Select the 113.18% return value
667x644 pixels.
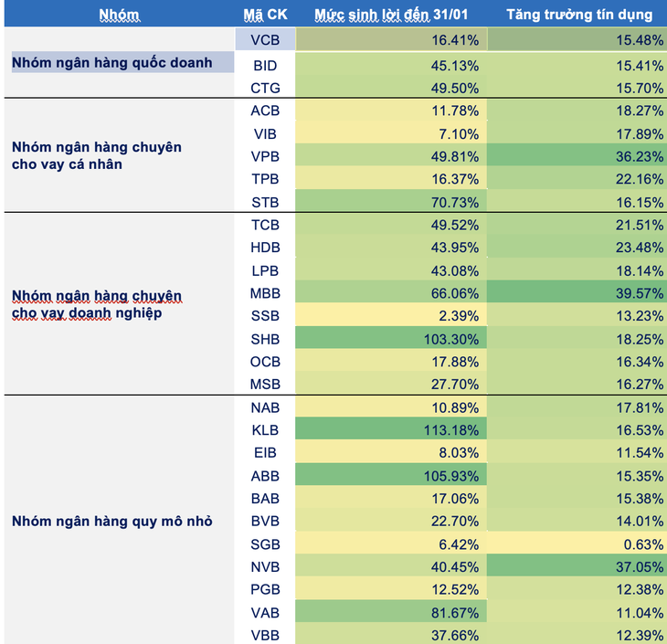[390, 428]
